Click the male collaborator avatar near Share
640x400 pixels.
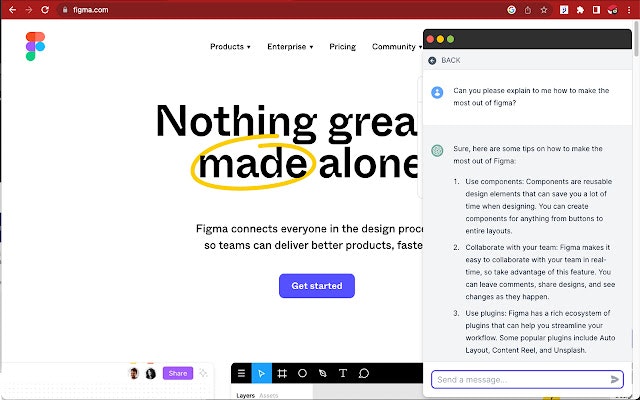point(133,373)
